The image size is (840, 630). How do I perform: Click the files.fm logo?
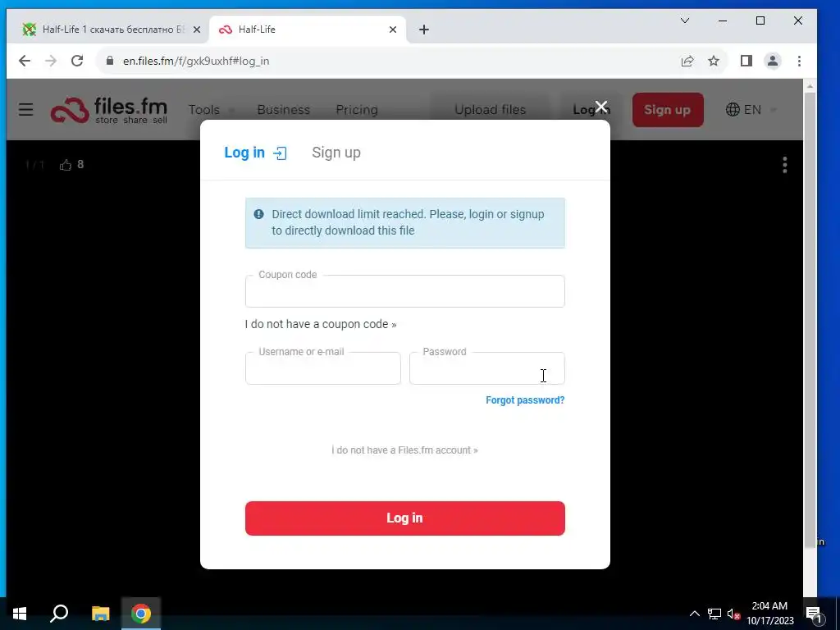tap(109, 110)
